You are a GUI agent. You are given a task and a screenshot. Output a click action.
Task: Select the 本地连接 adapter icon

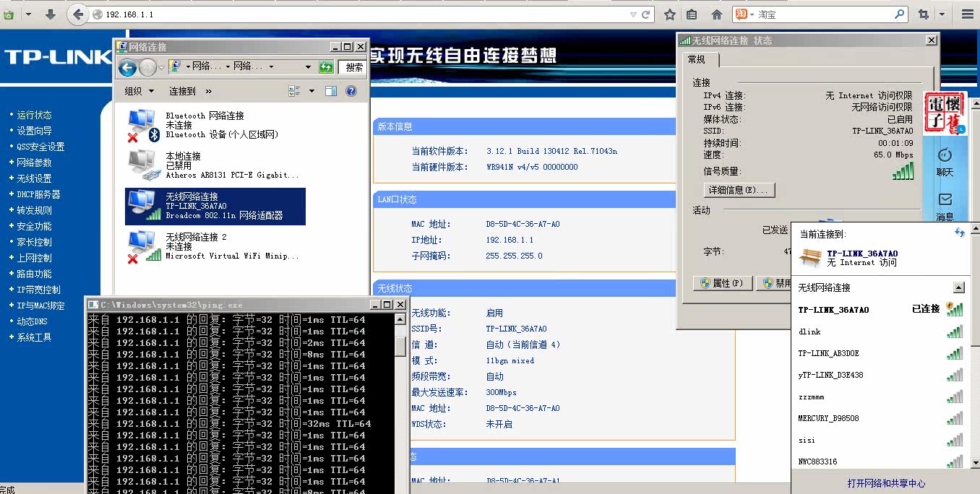(142, 165)
